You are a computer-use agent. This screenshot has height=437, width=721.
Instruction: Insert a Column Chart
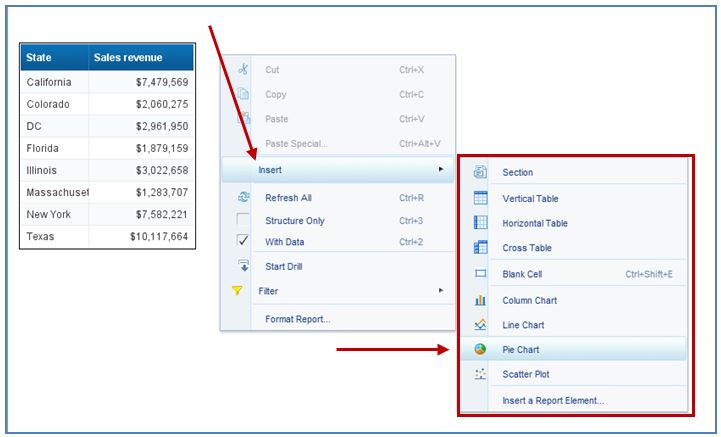pyautogui.click(x=573, y=300)
